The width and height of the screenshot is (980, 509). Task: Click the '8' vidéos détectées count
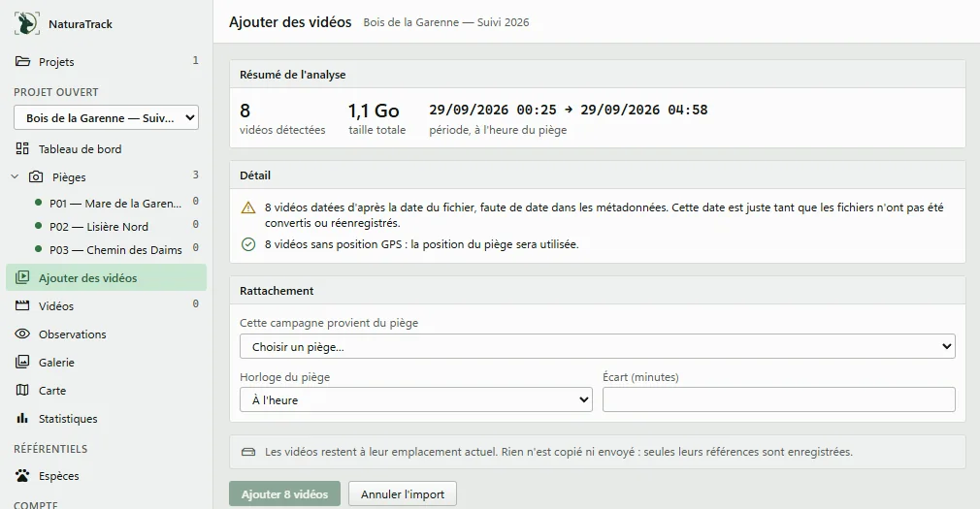point(245,111)
